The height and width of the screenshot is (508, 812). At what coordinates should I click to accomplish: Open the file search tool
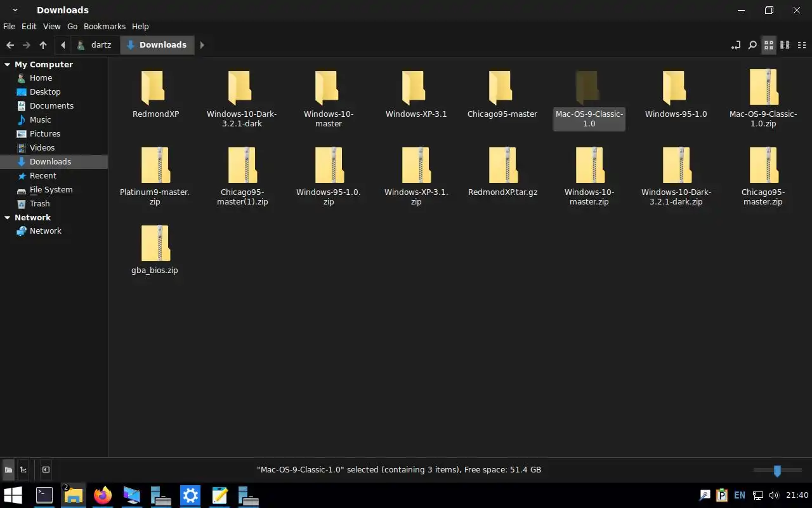point(752,45)
